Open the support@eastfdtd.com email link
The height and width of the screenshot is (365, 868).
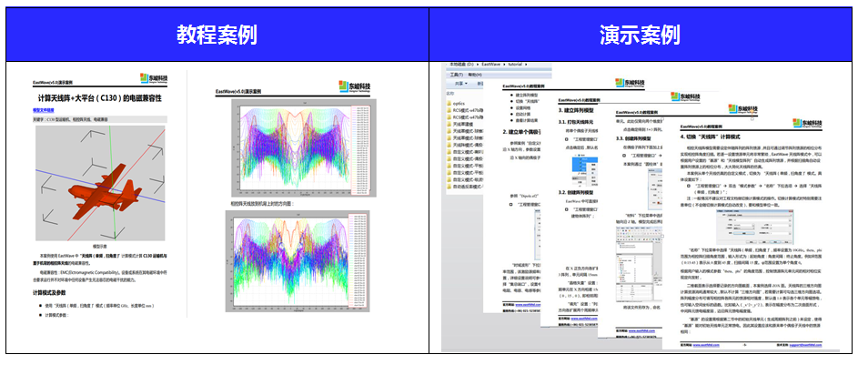click(x=803, y=345)
